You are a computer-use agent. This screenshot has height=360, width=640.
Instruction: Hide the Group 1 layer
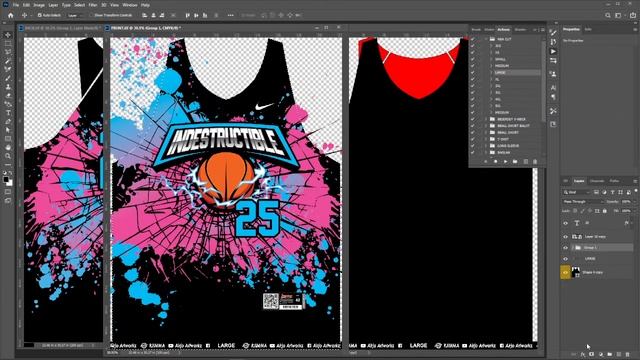pos(565,247)
